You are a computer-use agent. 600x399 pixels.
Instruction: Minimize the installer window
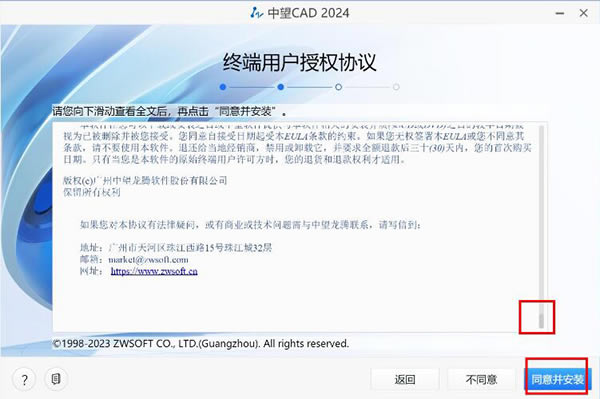tap(560, 13)
